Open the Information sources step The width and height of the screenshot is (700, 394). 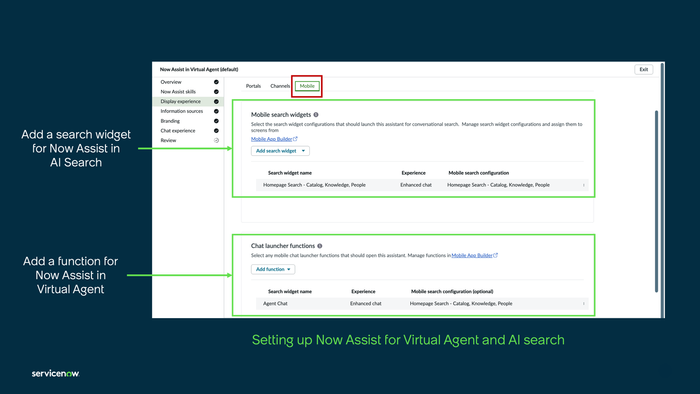click(182, 112)
